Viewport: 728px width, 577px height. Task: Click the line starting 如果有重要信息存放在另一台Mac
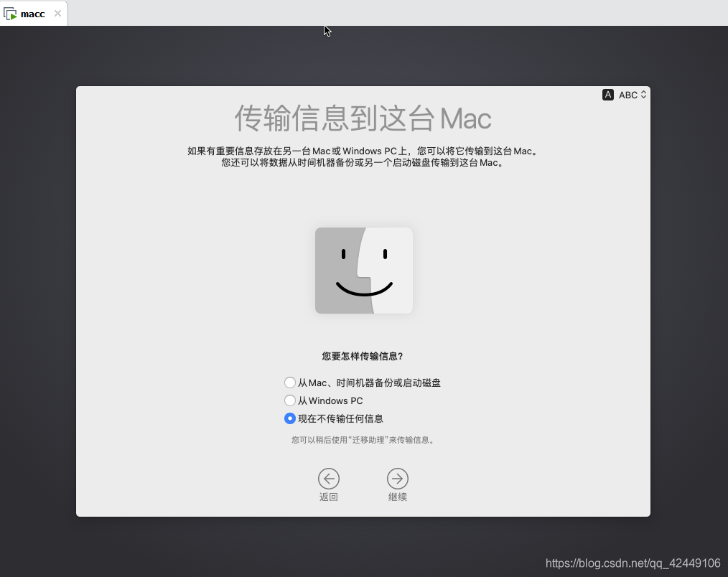pos(363,151)
